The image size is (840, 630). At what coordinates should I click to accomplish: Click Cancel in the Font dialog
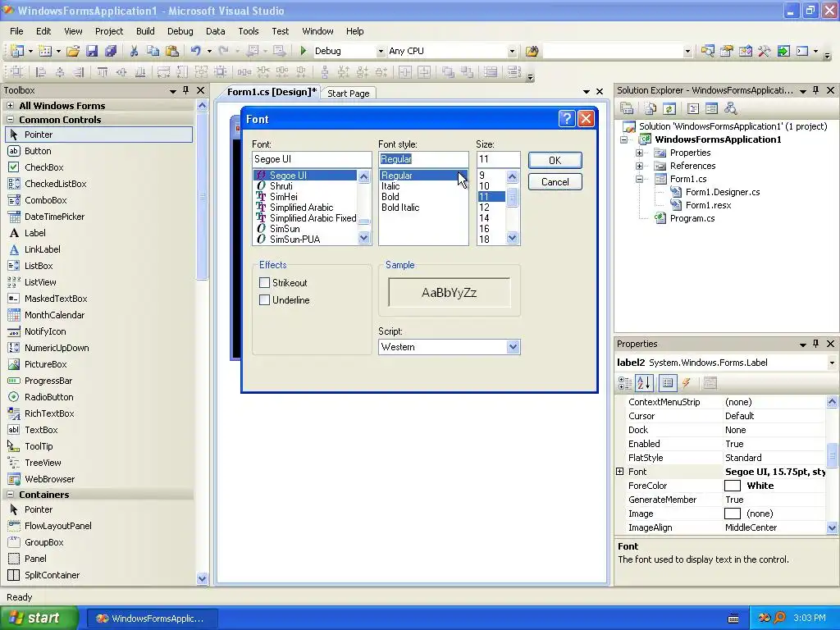555,181
